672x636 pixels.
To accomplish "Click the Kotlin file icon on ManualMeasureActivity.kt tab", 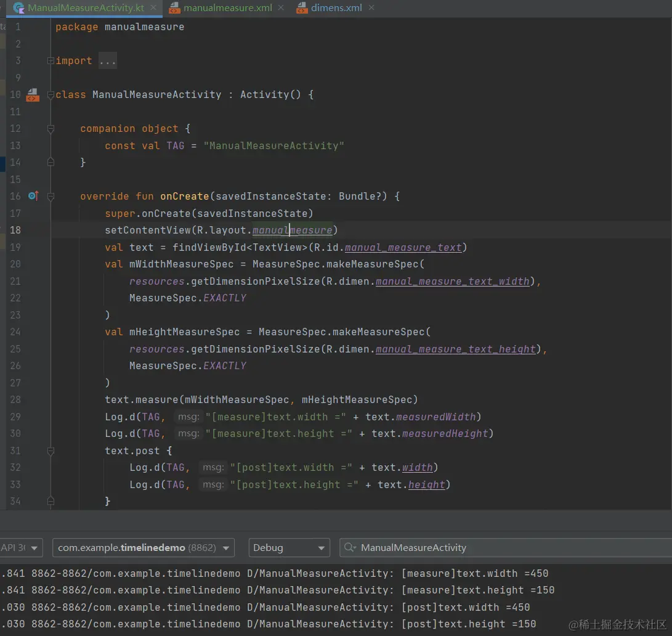I will click(x=19, y=8).
